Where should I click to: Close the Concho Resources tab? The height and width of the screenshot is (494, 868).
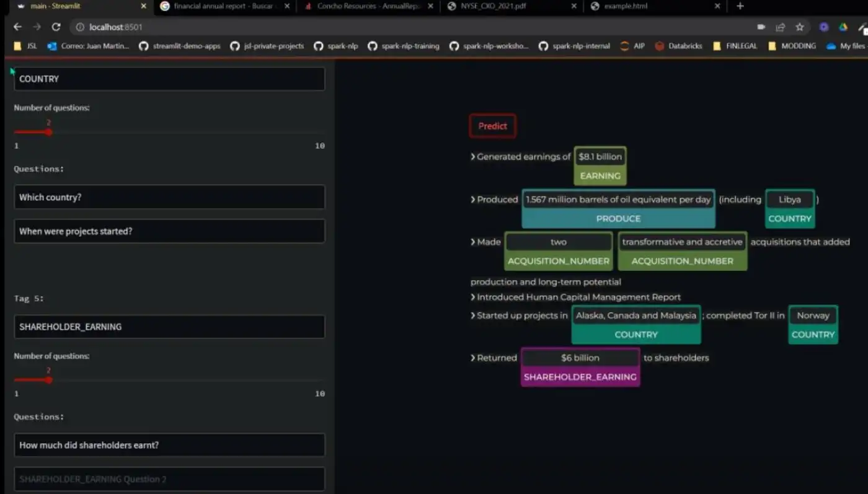coord(430,6)
